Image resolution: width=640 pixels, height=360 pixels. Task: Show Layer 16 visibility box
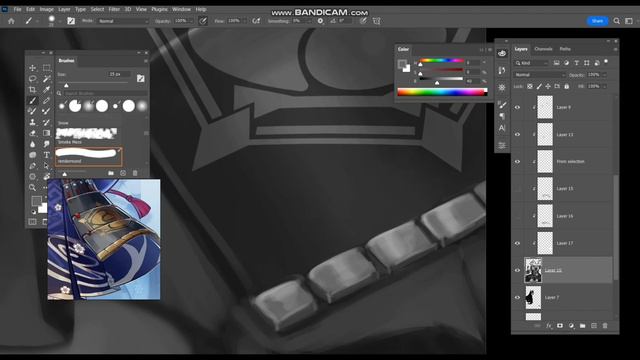tap(517, 216)
